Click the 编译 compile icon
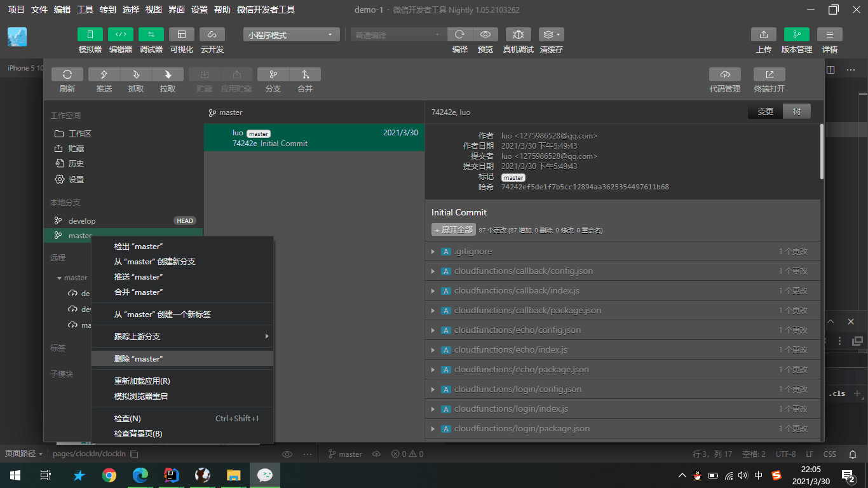Viewport: 868px width, 488px height. (x=460, y=34)
